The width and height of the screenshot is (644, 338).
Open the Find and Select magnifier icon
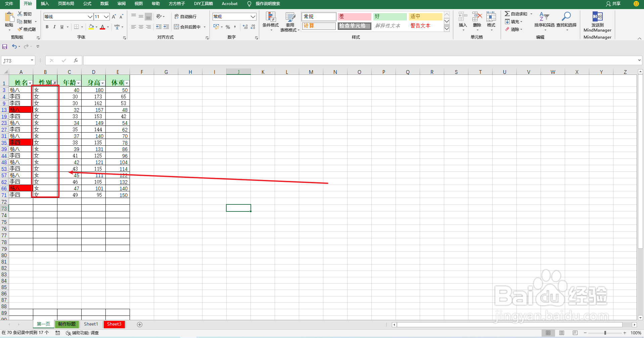click(x=566, y=16)
